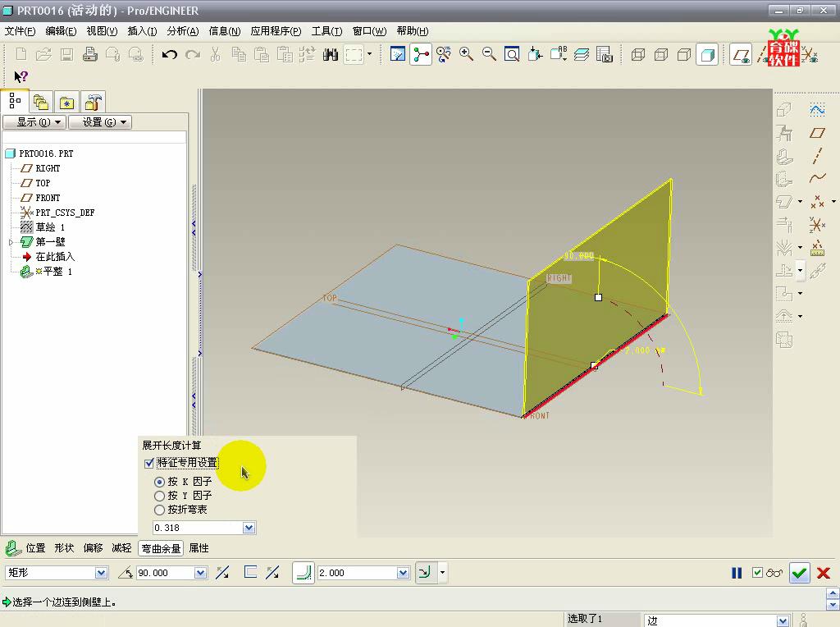
Task: Open the 边 selection filter dropdown
Action: tap(783, 621)
